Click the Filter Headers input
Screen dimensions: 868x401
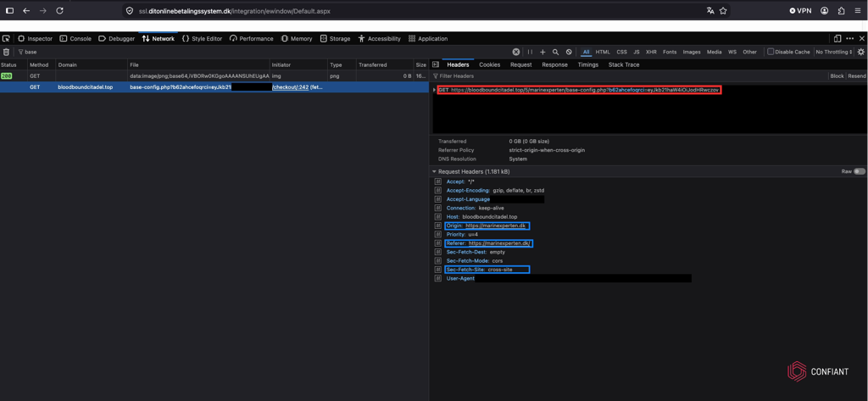(630, 76)
